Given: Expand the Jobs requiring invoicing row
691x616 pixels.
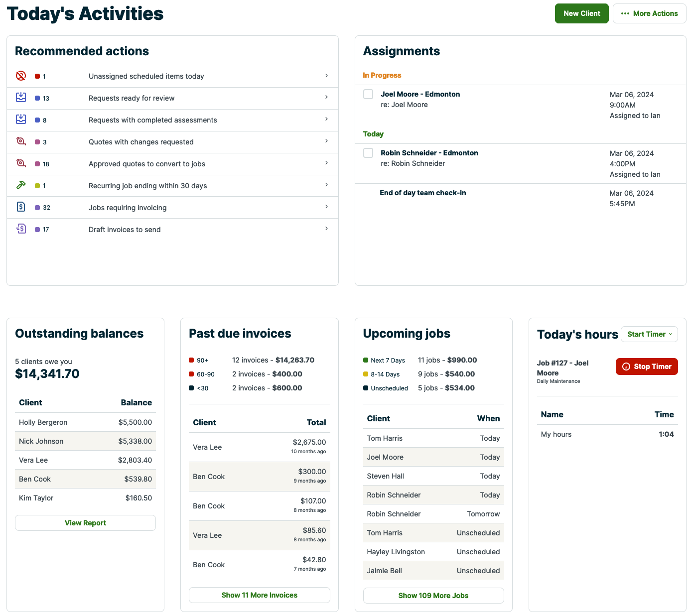Looking at the screenshot, I should pos(326,207).
